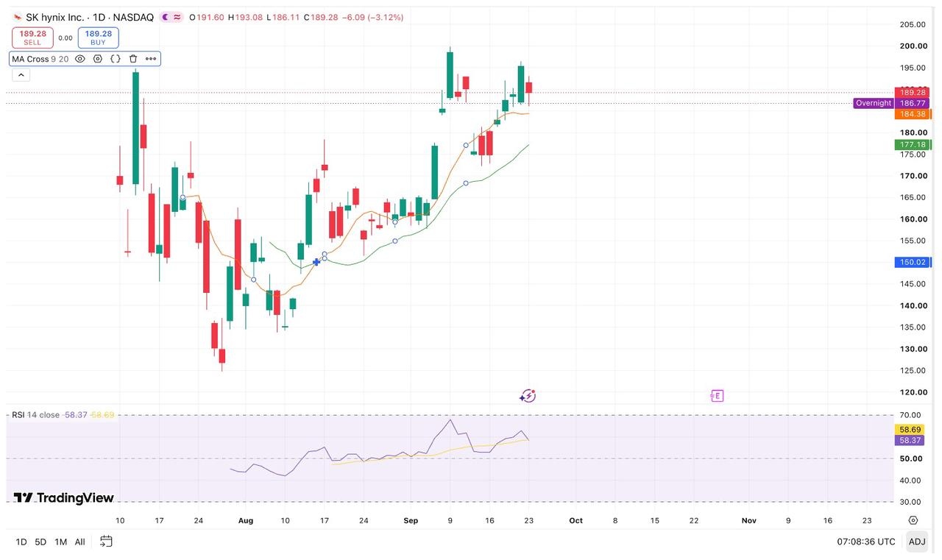Screen dimensions: 942x560
Task: Click the 30.00 label on RSI scale
Action: click(x=911, y=502)
